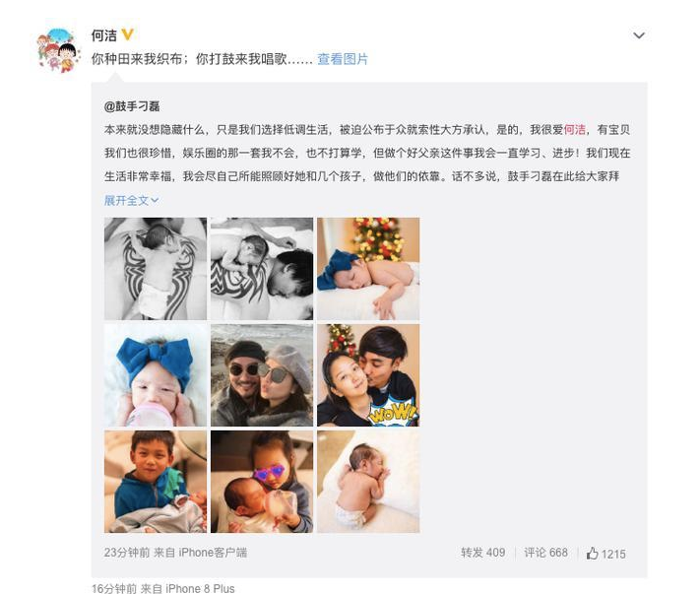
Task: Click the 23分钟前 timestamp of reposted post
Action: [127, 553]
